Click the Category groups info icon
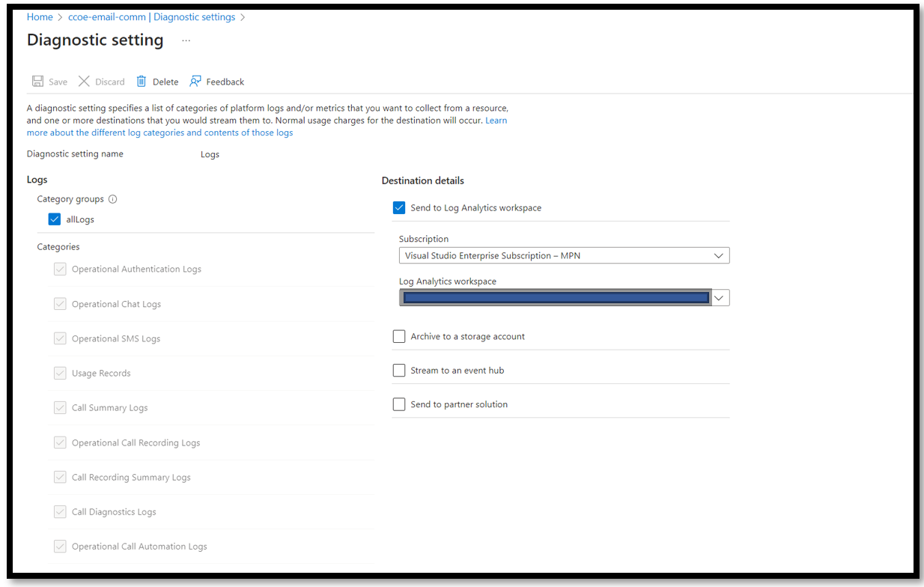Screen dimensions: 924x587 112,198
